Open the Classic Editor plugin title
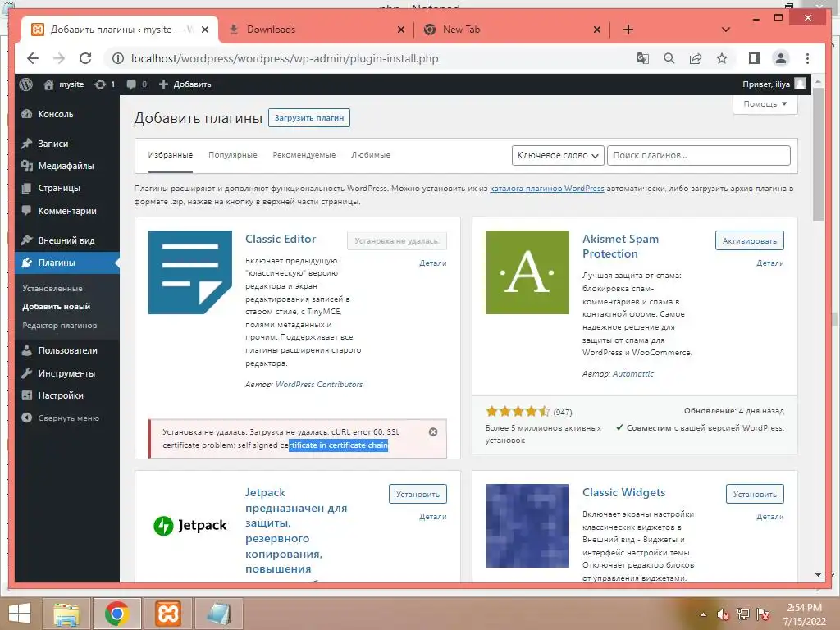This screenshot has height=630, width=840. [x=281, y=239]
